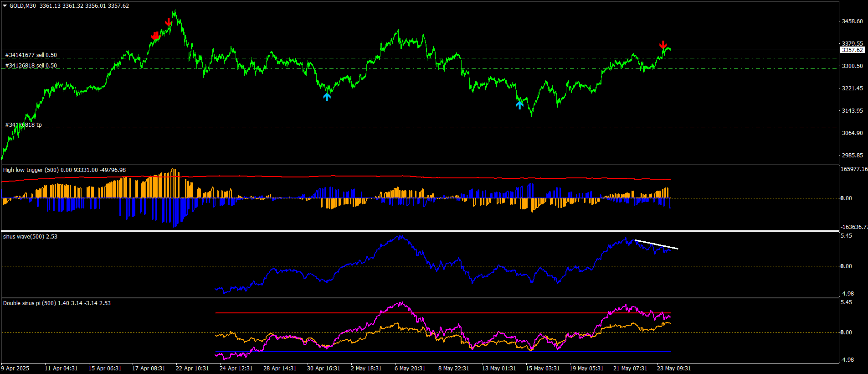This screenshot has height=374, width=868.
Task: Click the 3221.45 price scale label
Action: coord(852,88)
